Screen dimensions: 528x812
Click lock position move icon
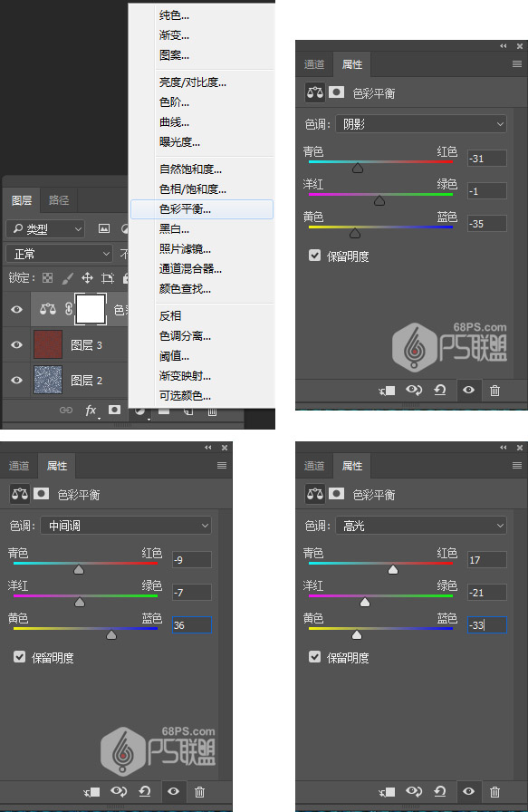point(87,278)
